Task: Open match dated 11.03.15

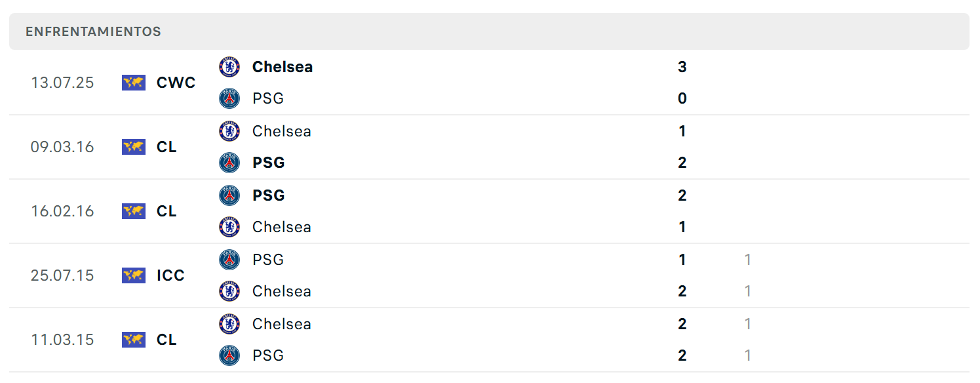Action: click(489, 340)
